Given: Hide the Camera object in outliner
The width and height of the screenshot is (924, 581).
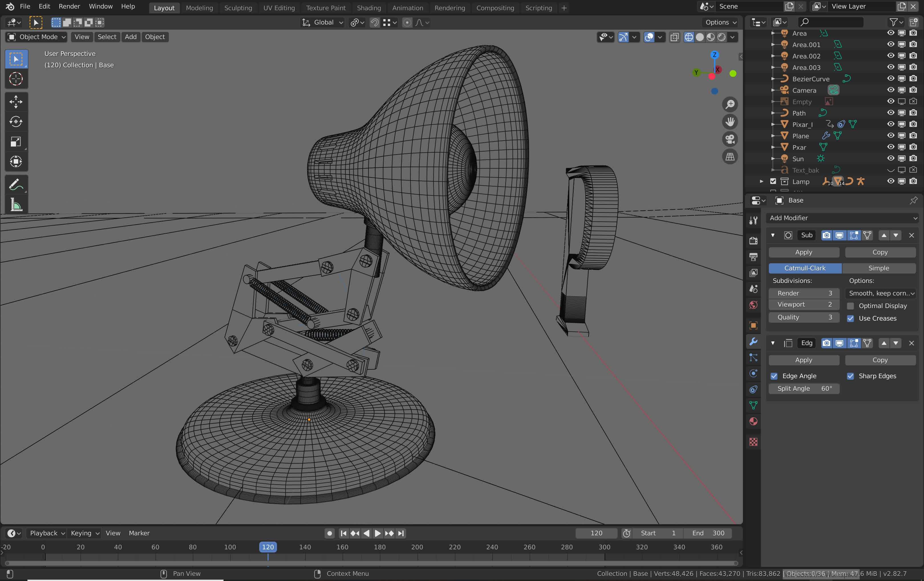Looking at the screenshot, I should point(891,90).
